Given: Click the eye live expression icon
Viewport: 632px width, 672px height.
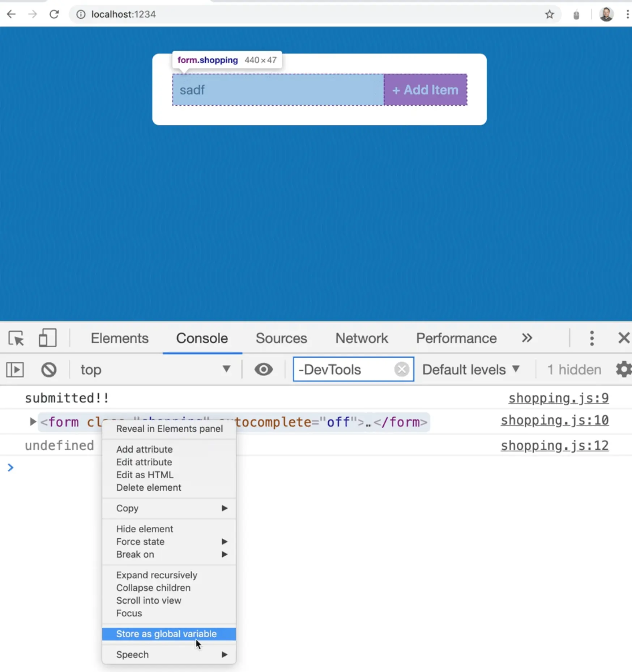Looking at the screenshot, I should click(263, 370).
